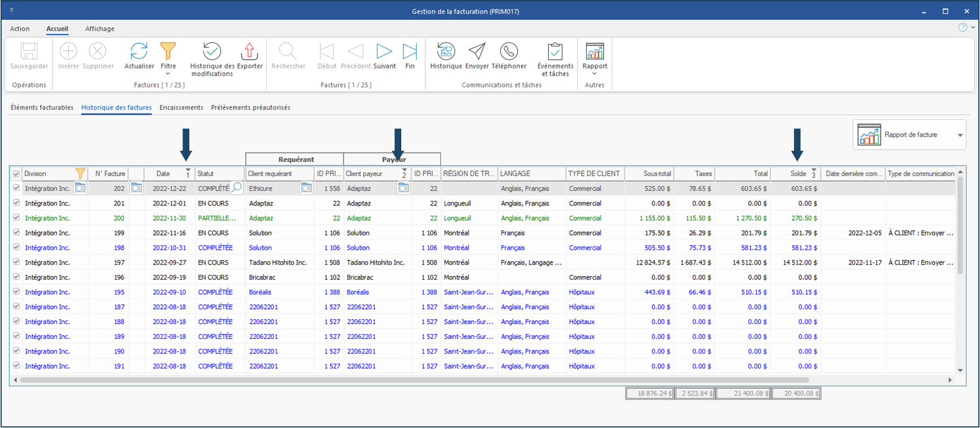Open the Affichage ribbon tab
This screenshot has width=980, height=428.
[x=99, y=29]
